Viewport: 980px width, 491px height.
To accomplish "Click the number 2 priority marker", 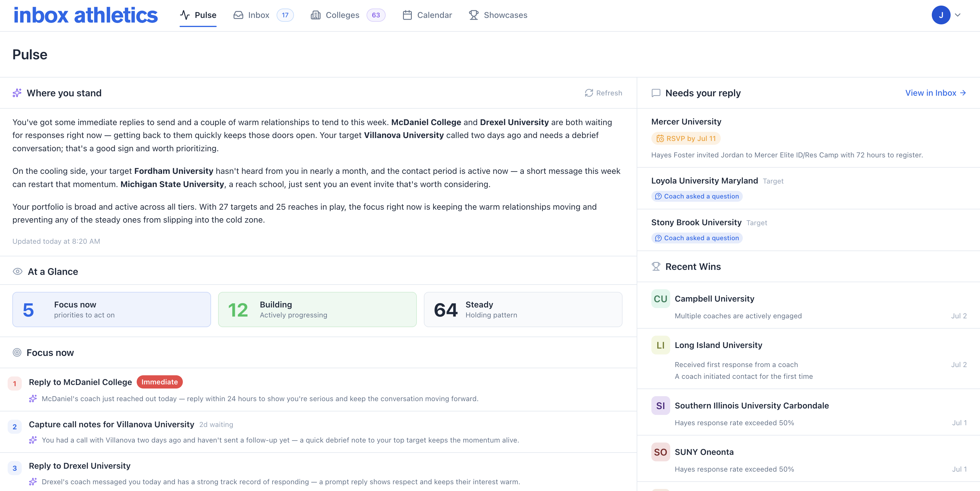I will [14, 426].
